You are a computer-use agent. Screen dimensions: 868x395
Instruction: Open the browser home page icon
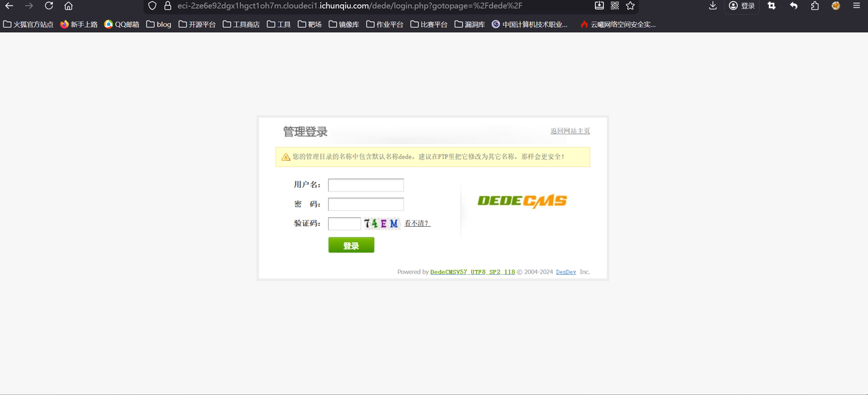click(x=68, y=5)
